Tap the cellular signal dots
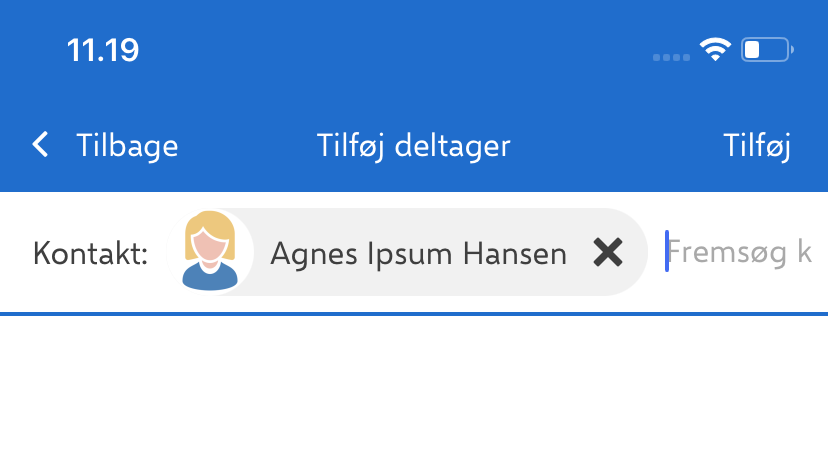The width and height of the screenshot is (828, 461). pyautogui.click(x=671, y=56)
